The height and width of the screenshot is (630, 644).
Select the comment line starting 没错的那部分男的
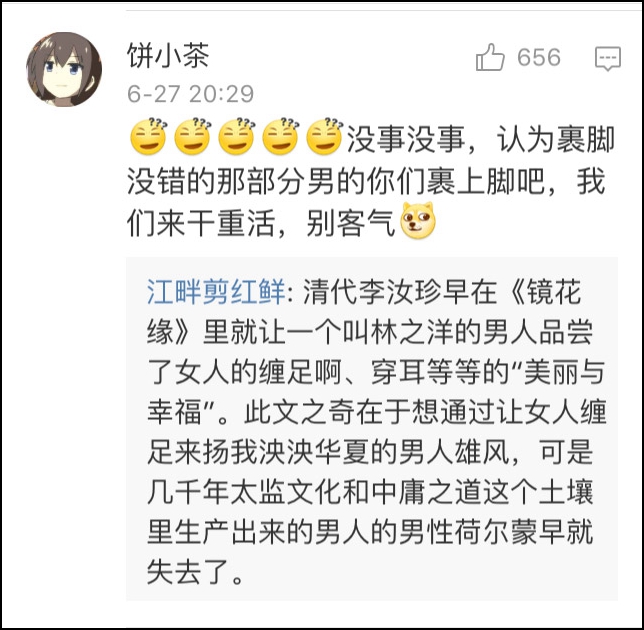click(x=366, y=182)
